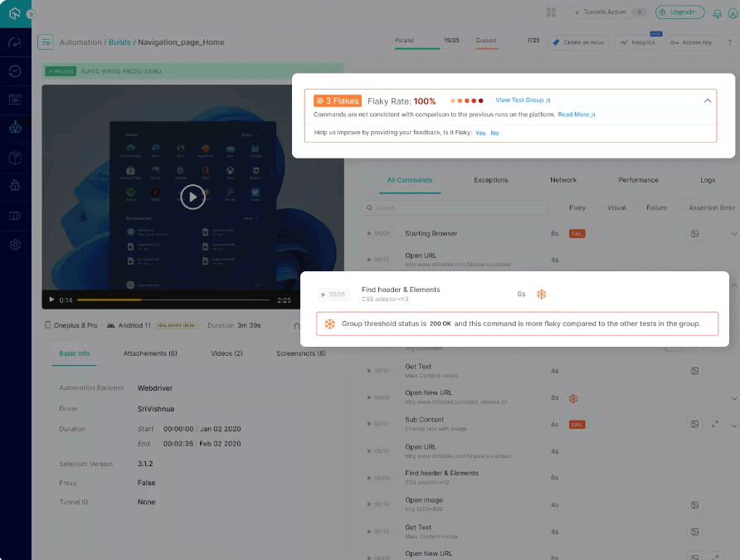Answer Yes to the flaky feedback
This screenshot has width=740, height=560.
[480, 133]
